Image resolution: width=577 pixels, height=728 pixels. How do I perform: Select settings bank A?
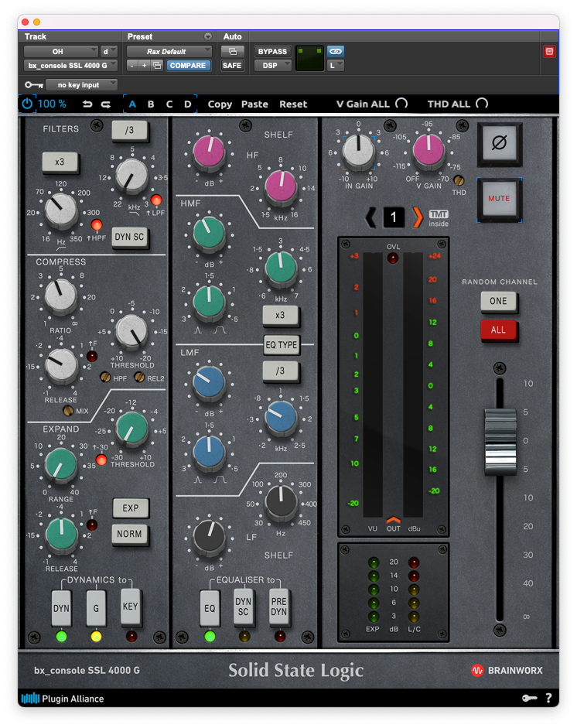point(132,104)
